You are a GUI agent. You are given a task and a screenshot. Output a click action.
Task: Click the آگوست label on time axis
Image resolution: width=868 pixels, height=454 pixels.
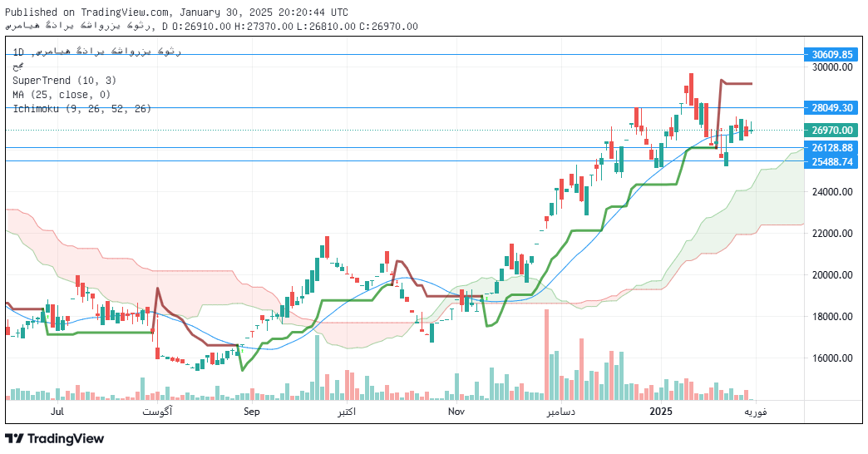click(x=157, y=412)
